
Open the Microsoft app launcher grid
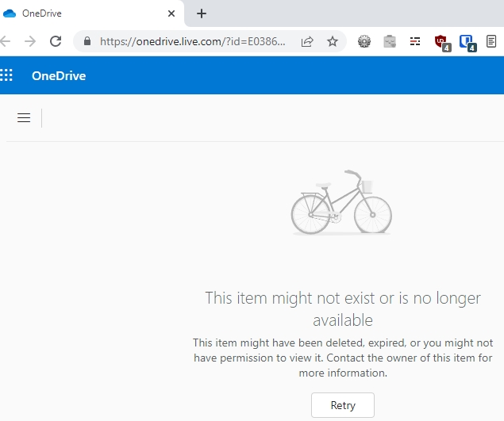6,75
